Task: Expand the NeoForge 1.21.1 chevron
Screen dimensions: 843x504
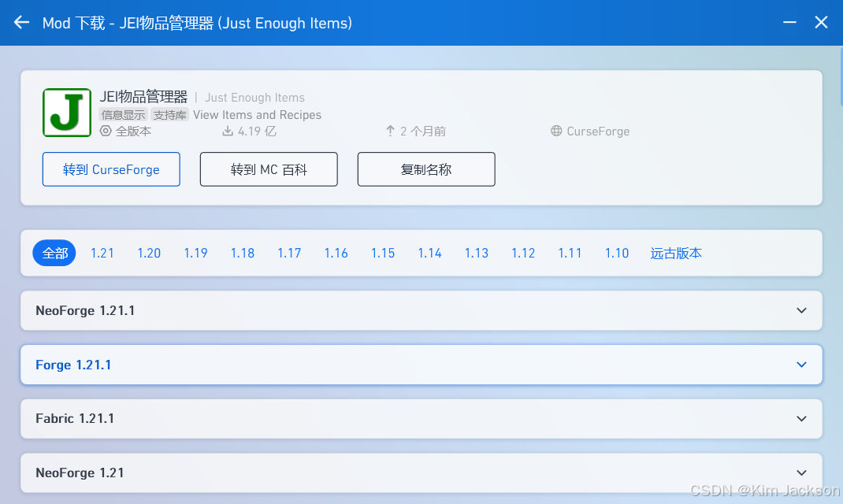Action: (x=801, y=310)
